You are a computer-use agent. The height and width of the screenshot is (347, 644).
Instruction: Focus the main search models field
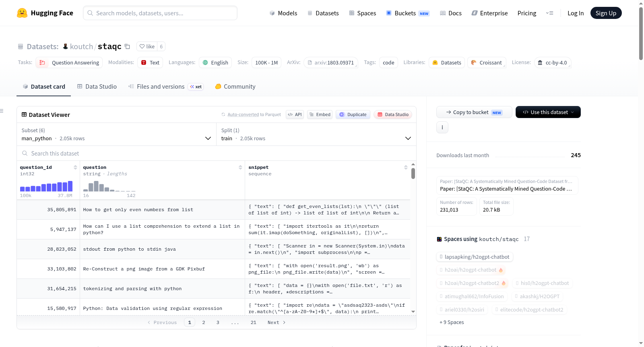[160, 13]
